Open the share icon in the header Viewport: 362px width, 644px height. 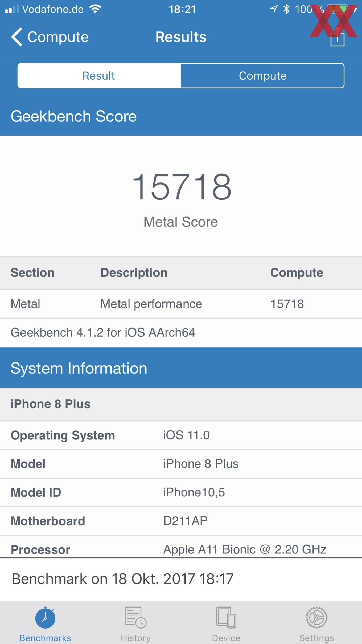337,37
